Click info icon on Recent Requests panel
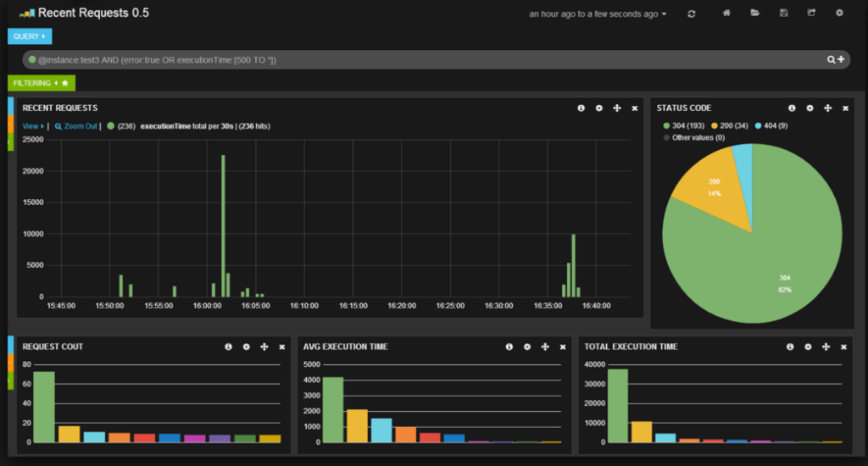 [581, 108]
